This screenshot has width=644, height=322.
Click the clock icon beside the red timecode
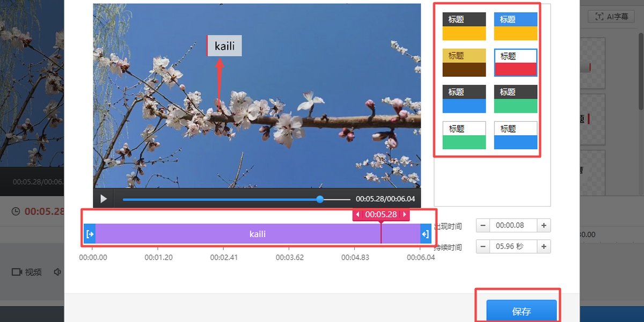click(16, 211)
